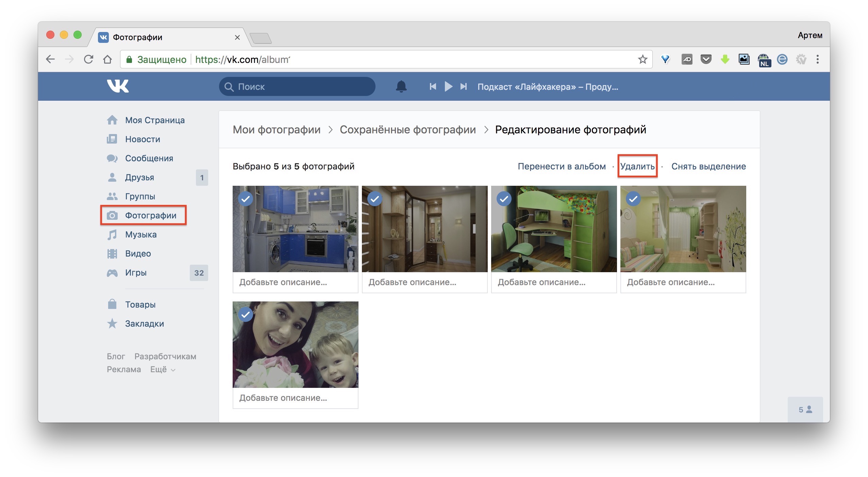Play the podcast track
868x477 pixels.
click(x=448, y=86)
